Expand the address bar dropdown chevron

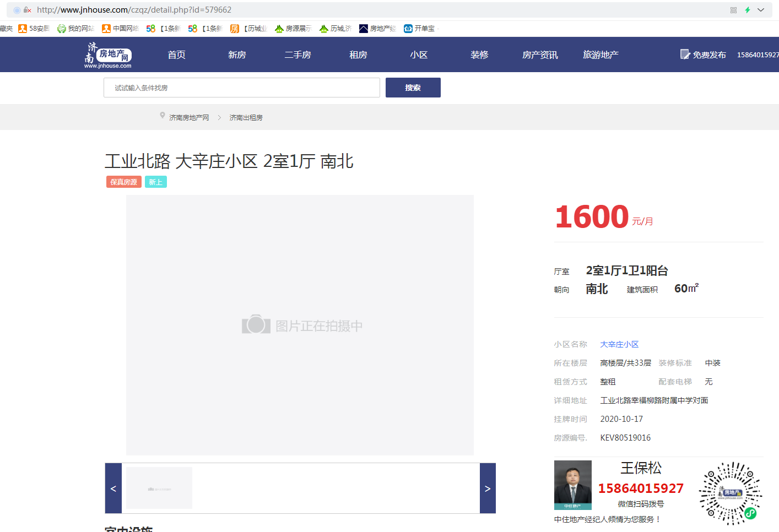[761, 10]
